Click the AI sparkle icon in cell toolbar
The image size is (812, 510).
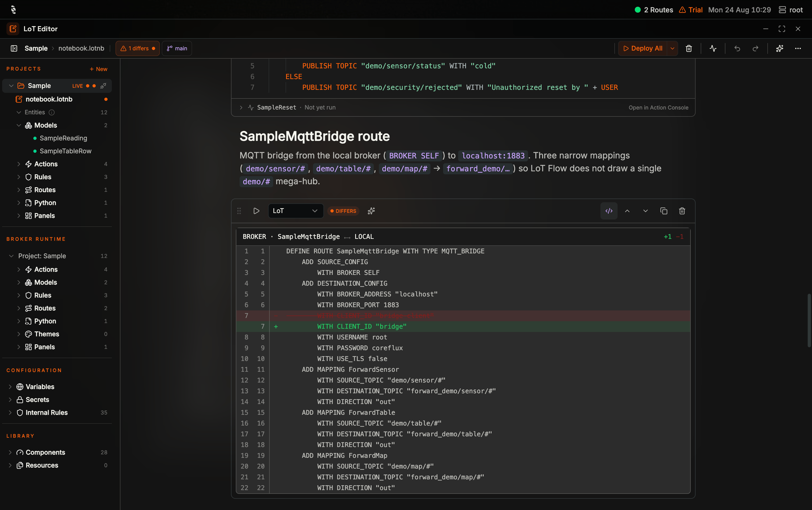point(371,211)
